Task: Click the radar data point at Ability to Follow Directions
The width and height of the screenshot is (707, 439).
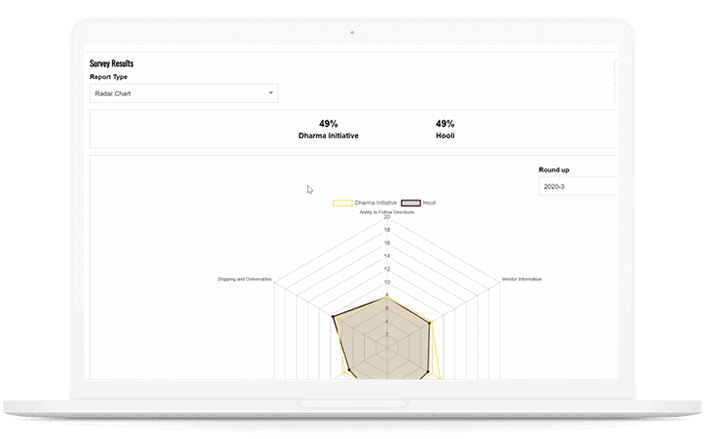Action: [x=386, y=297]
